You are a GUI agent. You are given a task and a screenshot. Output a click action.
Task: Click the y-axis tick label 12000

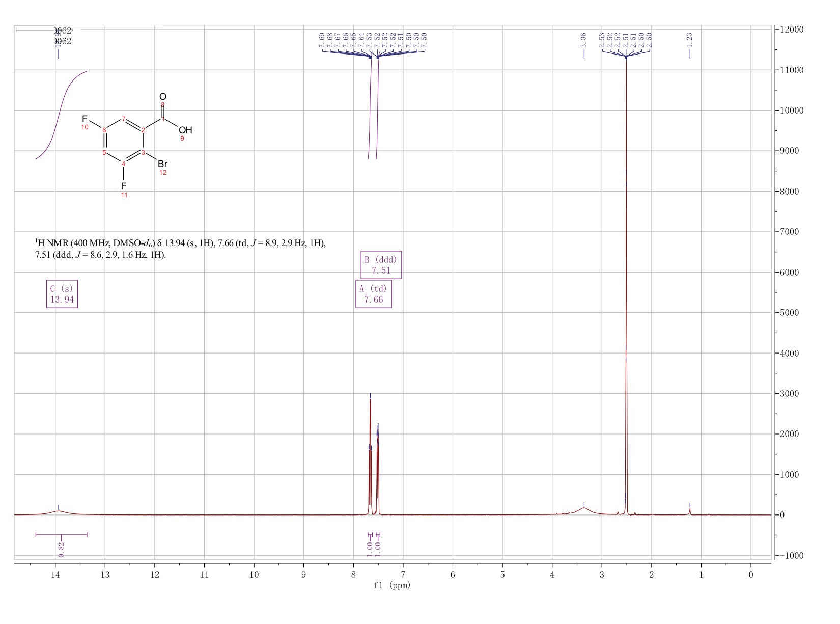click(x=791, y=30)
